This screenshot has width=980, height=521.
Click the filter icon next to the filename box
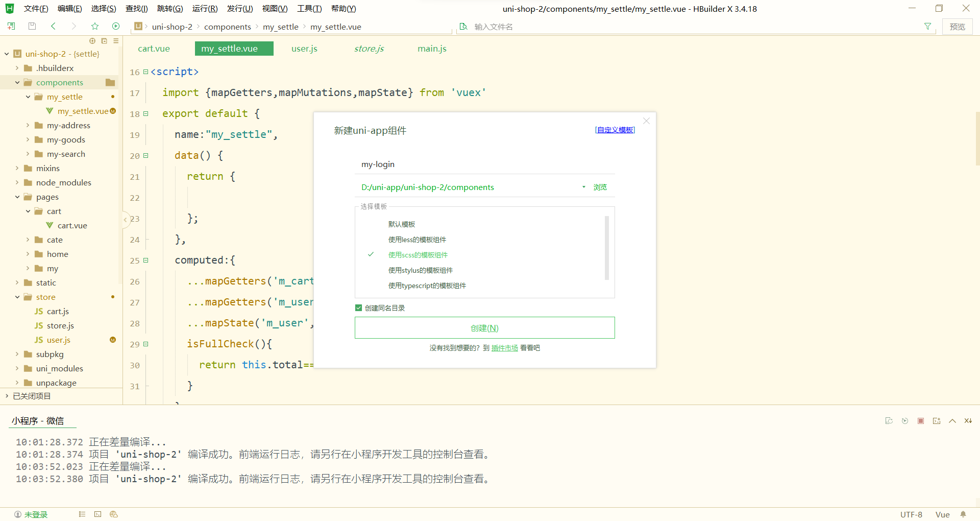(928, 26)
